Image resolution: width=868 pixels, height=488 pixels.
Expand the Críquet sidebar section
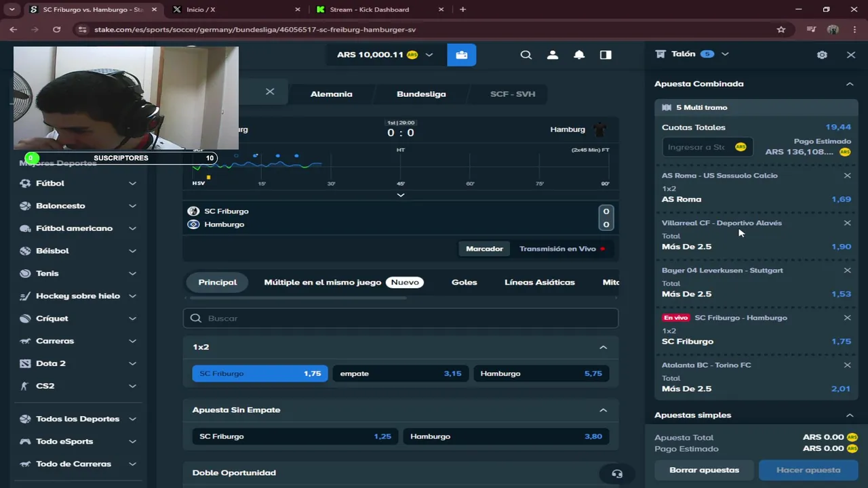(132, 319)
